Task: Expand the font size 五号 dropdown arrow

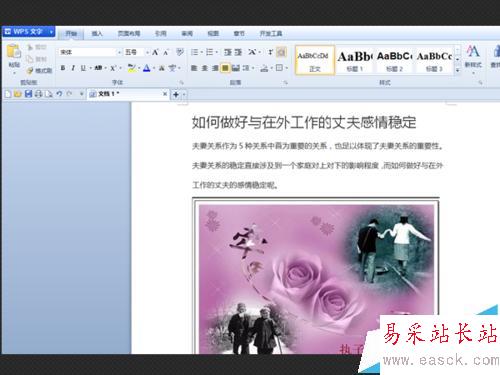Action: point(147,52)
